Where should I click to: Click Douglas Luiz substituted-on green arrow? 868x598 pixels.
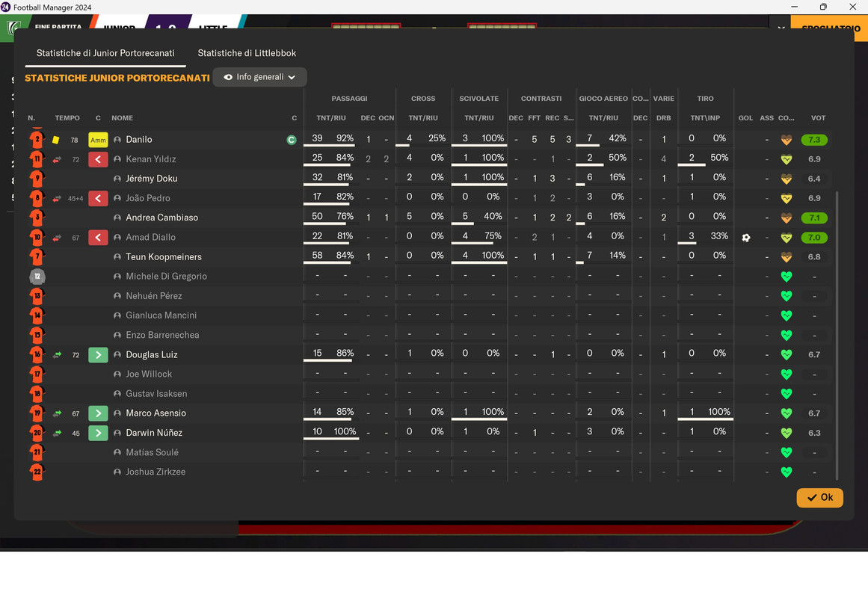[x=98, y=355]
